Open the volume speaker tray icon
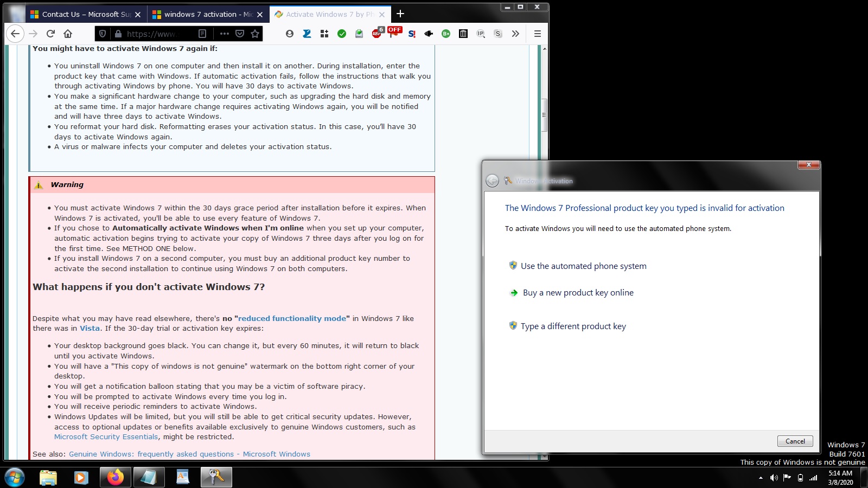The height and width of the screenshot is (488, 868). (774, 478)
